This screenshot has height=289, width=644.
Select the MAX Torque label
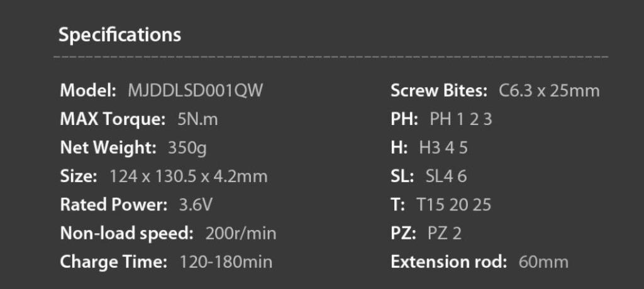113,119
